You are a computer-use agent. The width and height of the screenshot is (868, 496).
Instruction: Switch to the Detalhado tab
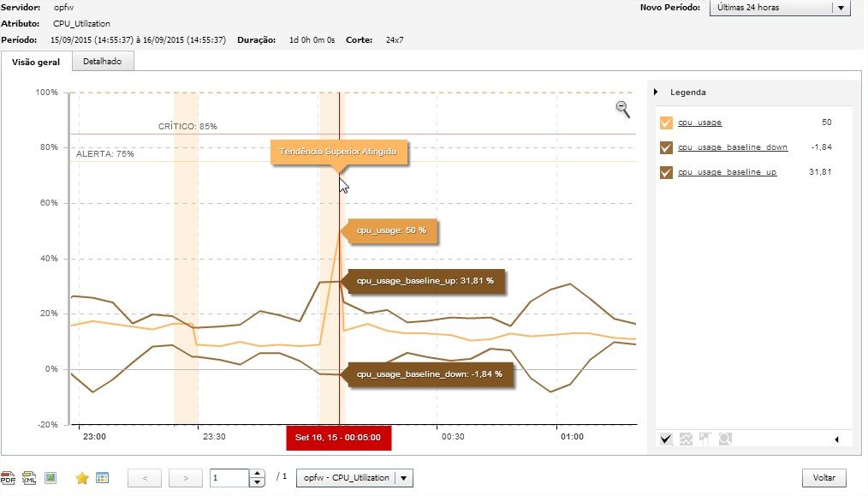point(103,62)
